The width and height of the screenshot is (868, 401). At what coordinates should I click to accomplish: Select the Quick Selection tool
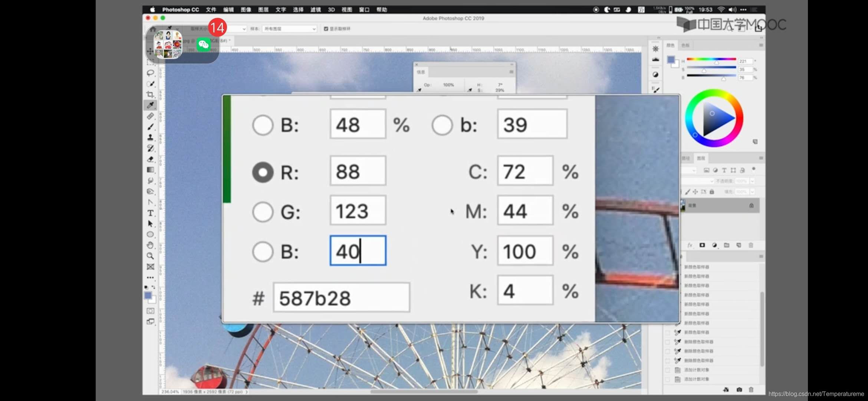150,84
